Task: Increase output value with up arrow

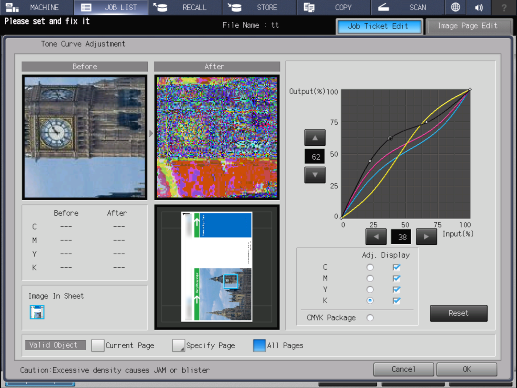Action: [x=315, y=138]
